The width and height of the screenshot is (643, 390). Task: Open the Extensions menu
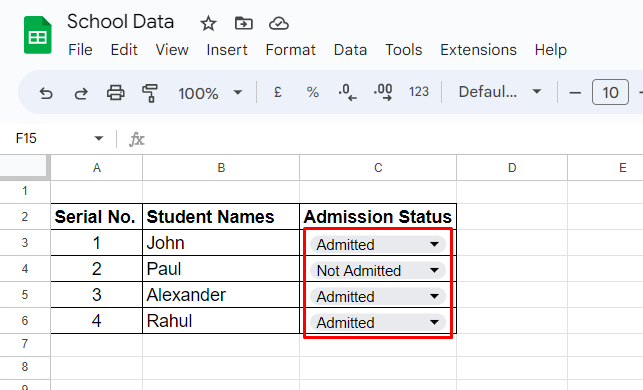pos(478,50)
